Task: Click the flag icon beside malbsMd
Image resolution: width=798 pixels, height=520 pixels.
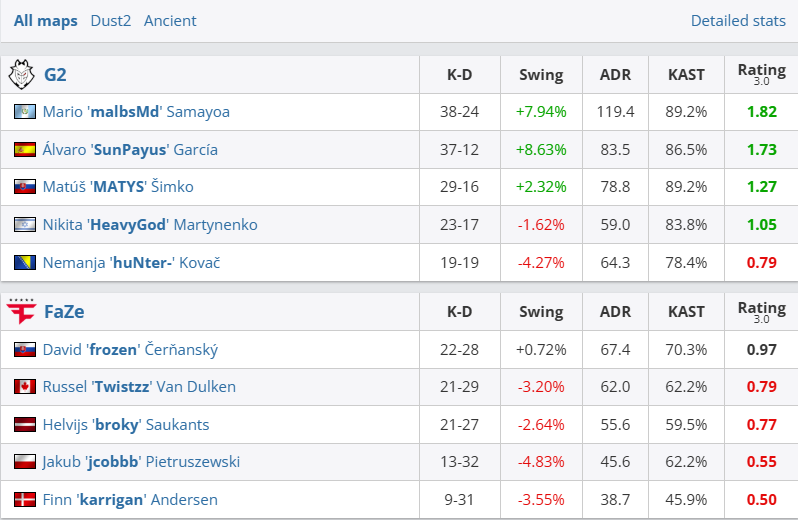Action: click(x=25, y=112)
